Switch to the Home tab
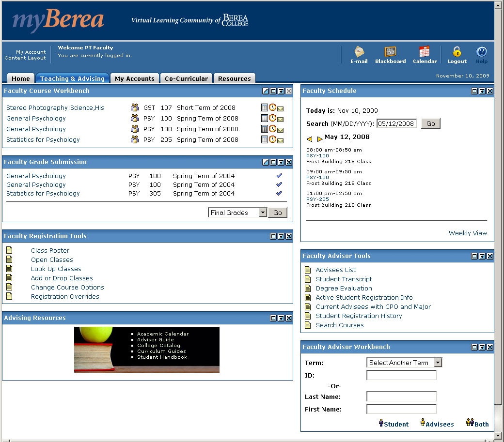The height and width of the screenshot is (442, 504). [x=20, y=78]
